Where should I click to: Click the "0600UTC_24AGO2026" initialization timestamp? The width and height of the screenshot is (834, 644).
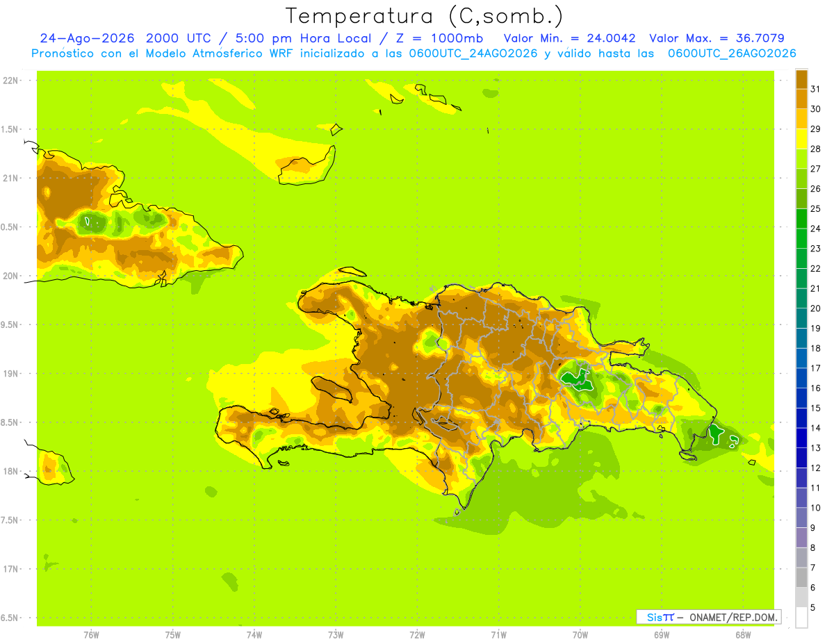coord(471,53)
